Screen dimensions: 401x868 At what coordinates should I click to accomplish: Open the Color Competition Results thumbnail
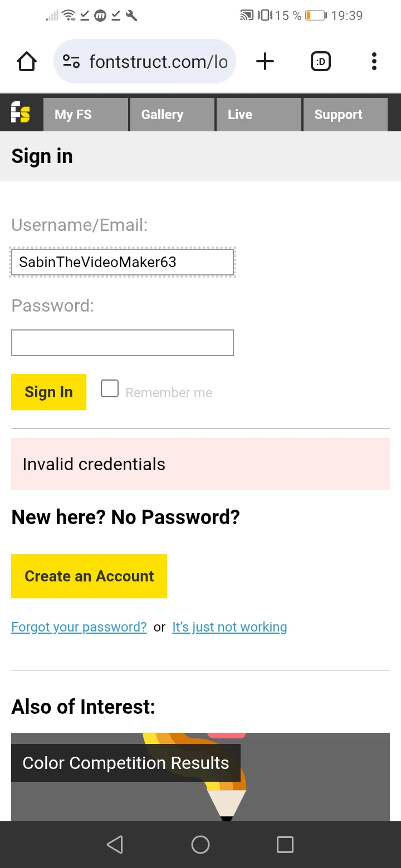point(200,779)
